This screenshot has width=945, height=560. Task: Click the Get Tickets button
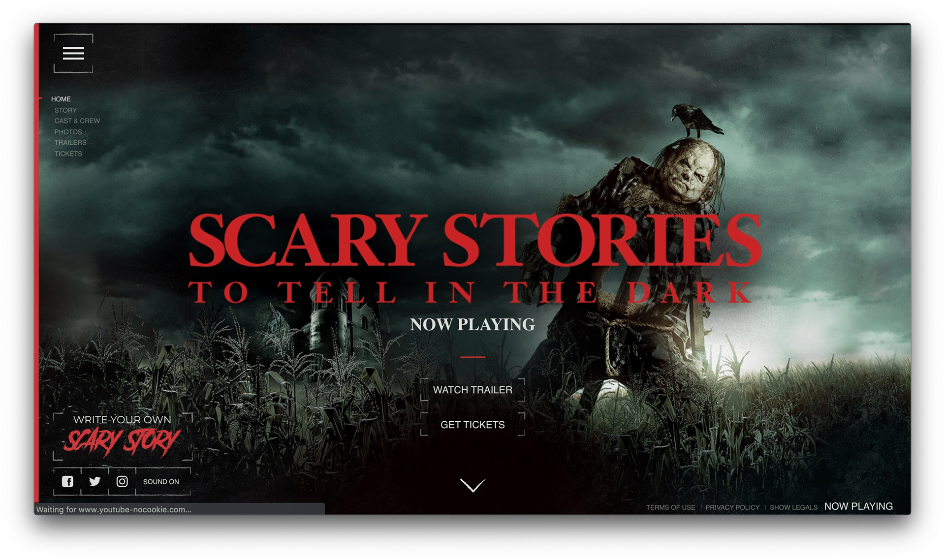click(x=472, y=425)
